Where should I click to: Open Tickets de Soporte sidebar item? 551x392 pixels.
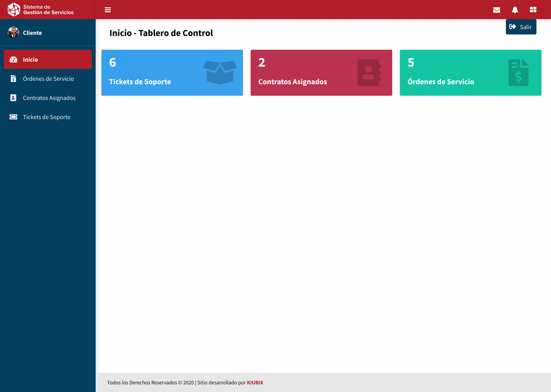tap(46, 117)
